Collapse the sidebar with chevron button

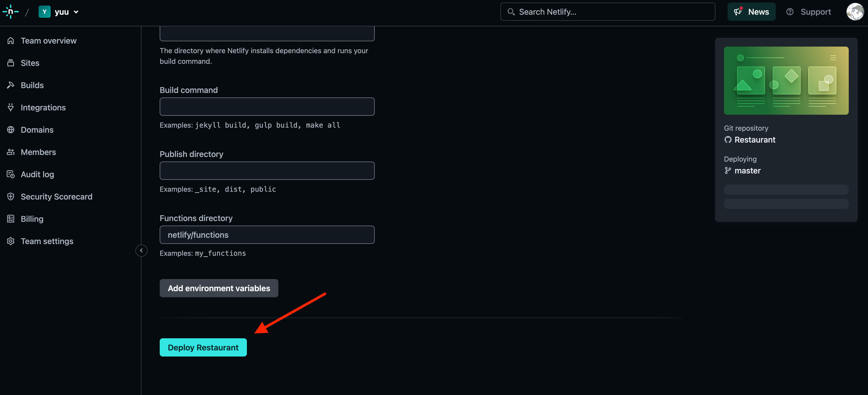(x=141, y=251)
